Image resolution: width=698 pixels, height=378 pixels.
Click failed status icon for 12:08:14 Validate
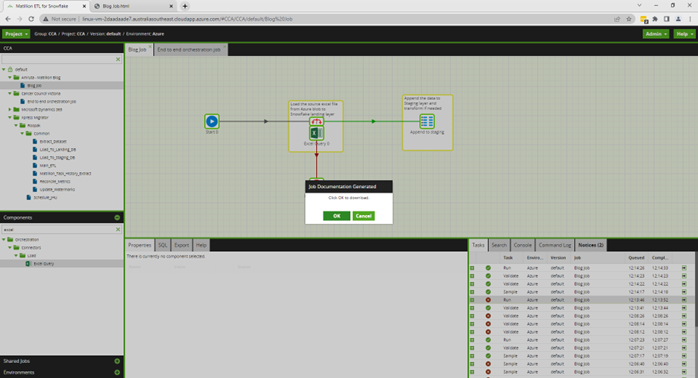488,324
